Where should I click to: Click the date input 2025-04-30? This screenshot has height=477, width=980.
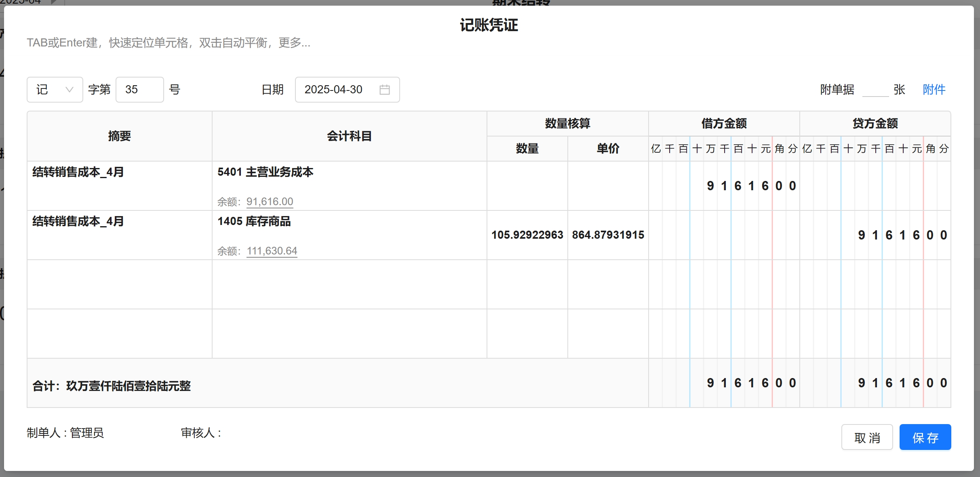pyautogui.click(x=334, y=90)
